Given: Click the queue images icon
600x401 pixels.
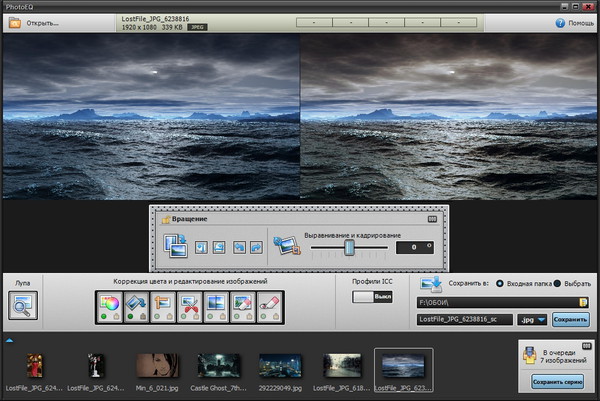Looking at the screenshot, I should tap(530, 355).
